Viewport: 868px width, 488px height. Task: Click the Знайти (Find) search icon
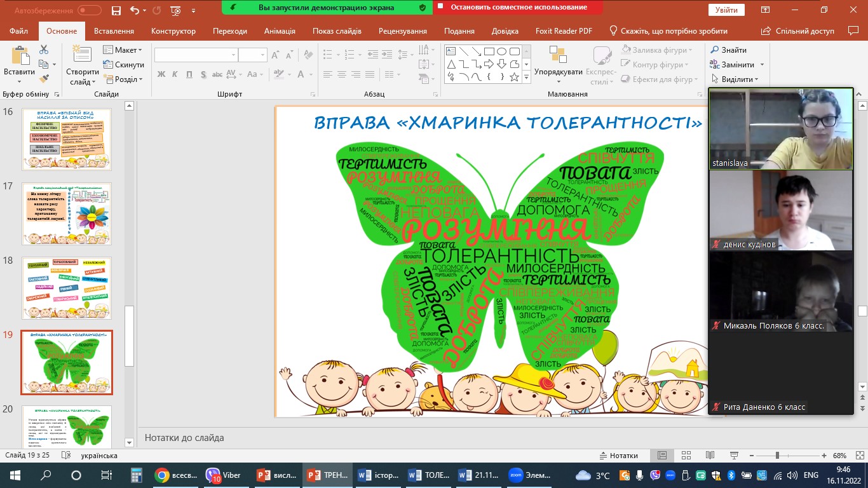[715, 50]
